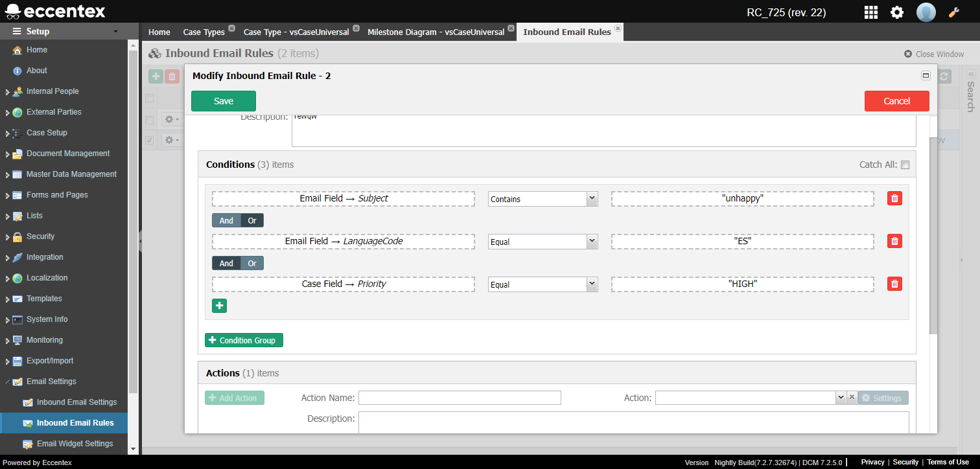Edit the "unhappy" condition value
The width and height of the screenshot is (980, 469).
(742, 199)
